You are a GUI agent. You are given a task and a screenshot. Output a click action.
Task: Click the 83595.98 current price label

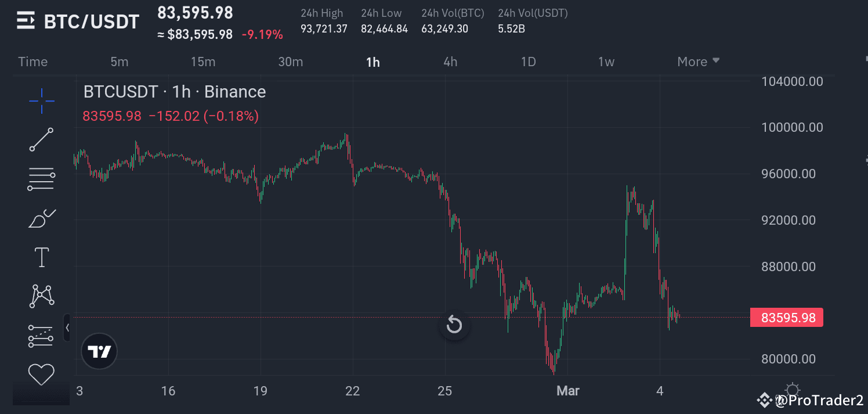coord(787,318)
